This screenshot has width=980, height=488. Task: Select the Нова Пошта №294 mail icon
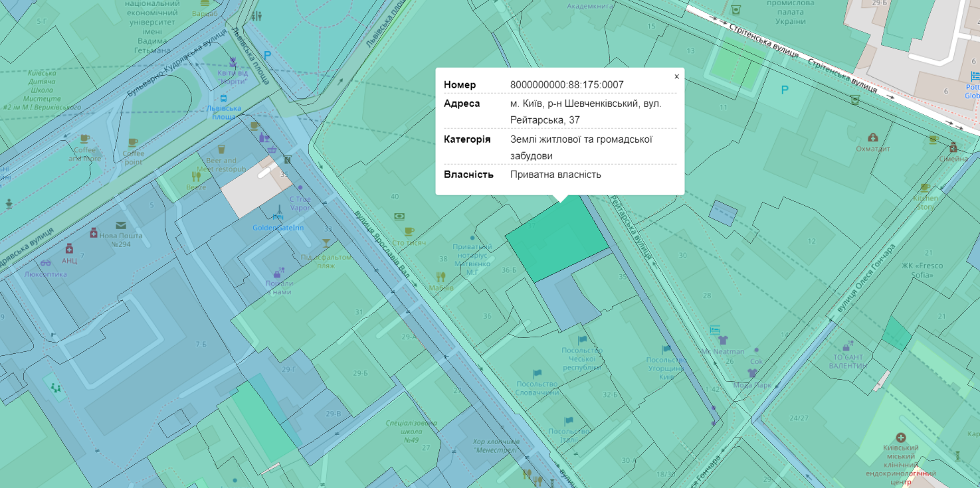pos(120,226)
